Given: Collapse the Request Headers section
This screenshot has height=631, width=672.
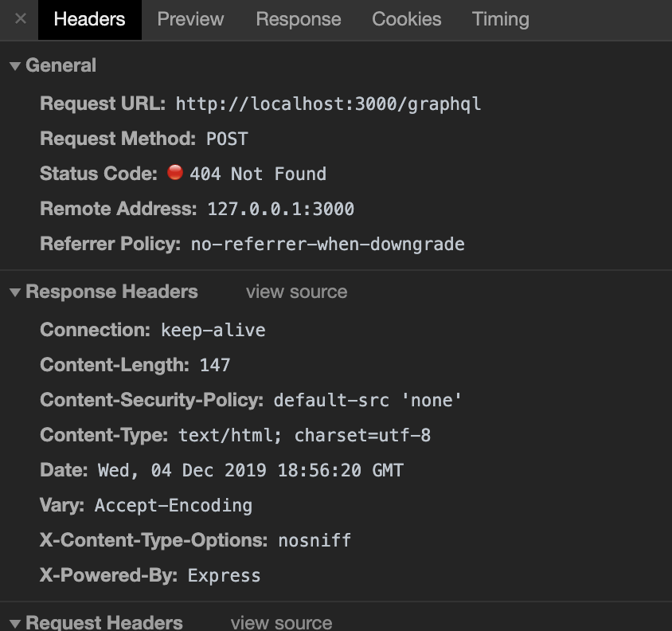Looking at the screenshot, I should click(15, 623).
